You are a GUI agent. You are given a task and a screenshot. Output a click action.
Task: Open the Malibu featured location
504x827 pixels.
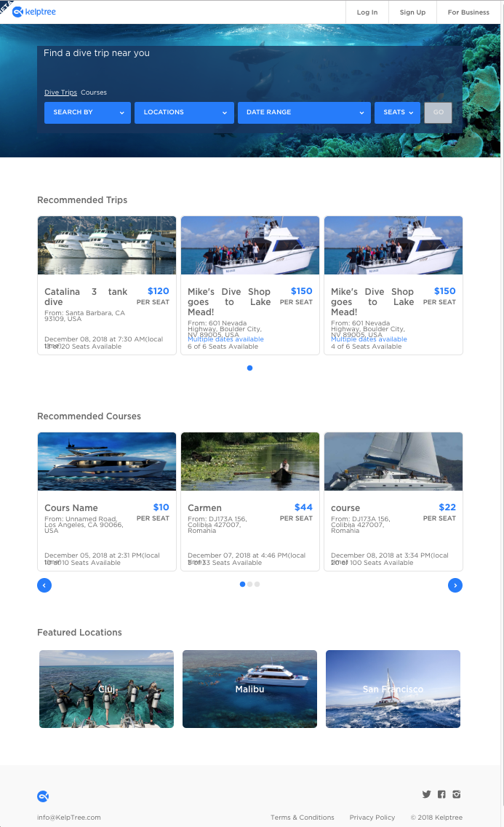(x=249, y=689)
